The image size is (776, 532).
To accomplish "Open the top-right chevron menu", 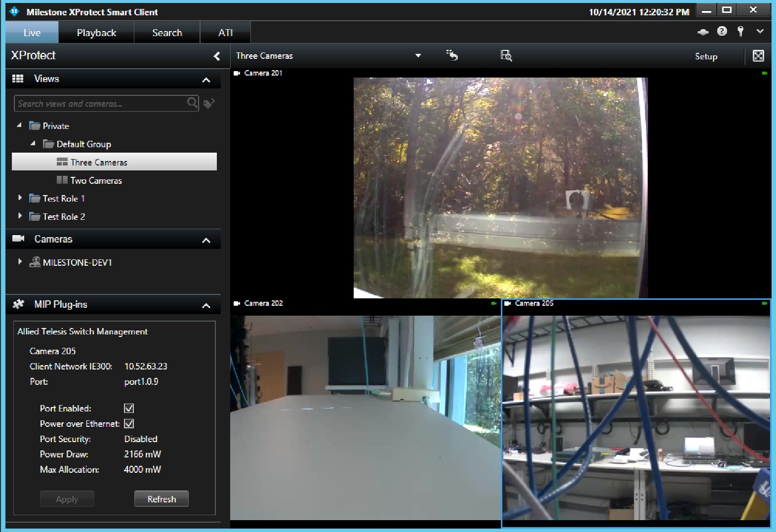I will click(x=760, y=31).
